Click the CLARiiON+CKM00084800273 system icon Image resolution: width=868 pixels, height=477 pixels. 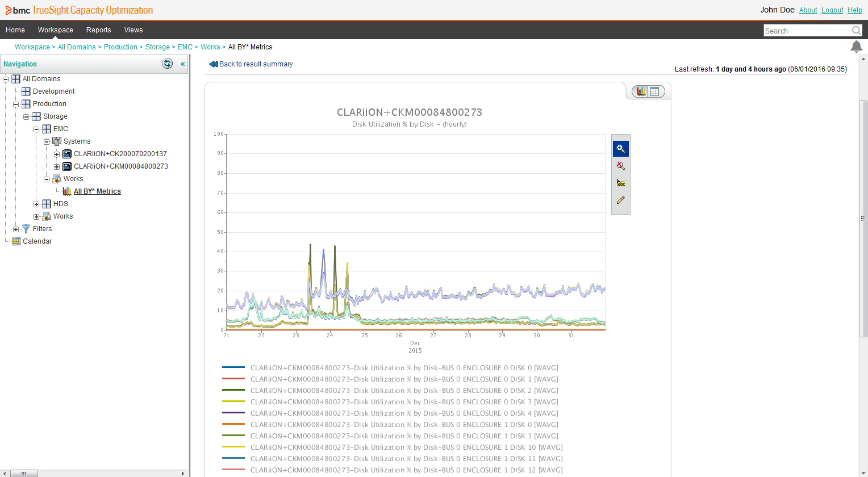point(67,166)
